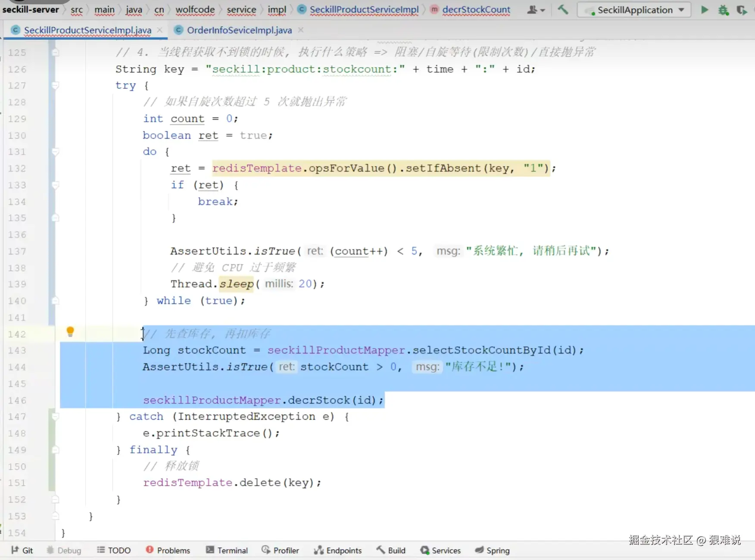Click the java breadcrumb segment
Image resolution: width=755 pixels, height=560 pixels.
134,9
